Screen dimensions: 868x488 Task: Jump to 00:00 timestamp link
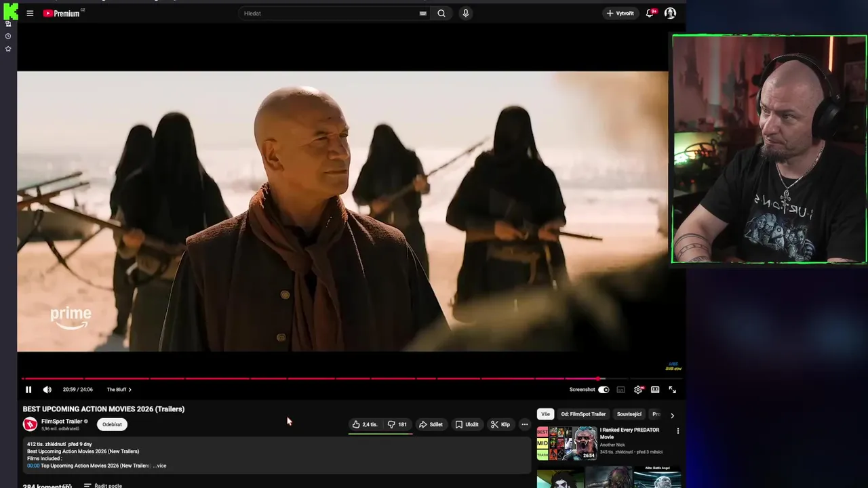[33, 466]
